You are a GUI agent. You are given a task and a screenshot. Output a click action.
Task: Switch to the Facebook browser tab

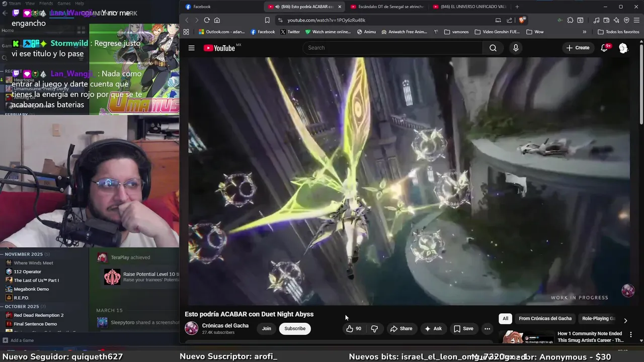(x=221, y=7)
